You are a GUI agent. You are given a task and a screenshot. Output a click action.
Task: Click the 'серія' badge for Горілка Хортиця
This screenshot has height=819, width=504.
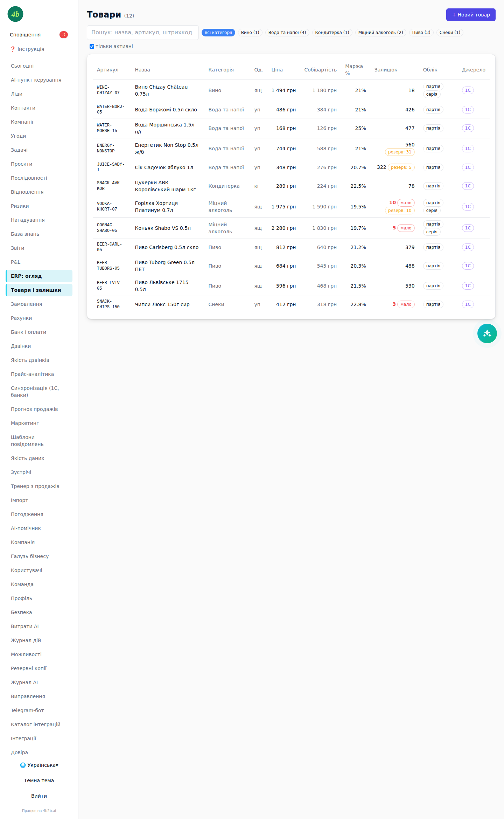tap(432, 211)
